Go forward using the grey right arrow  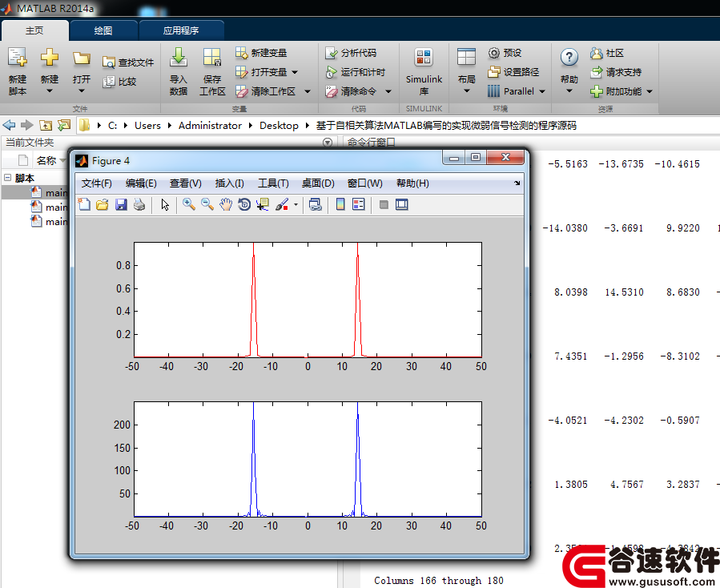(27, 125)
